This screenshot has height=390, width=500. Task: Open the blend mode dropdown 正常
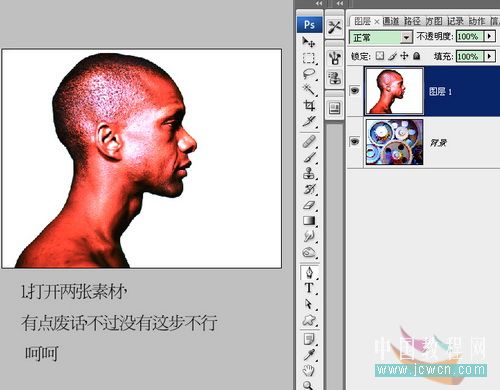(x=381, y=37)
